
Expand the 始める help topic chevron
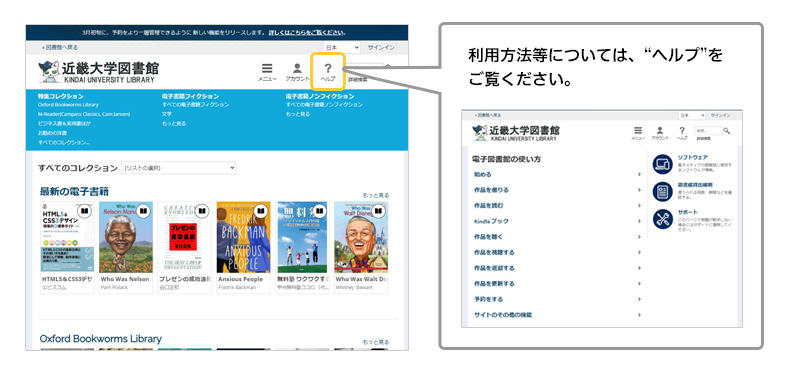pyautogui.click(x=639, y=175)
